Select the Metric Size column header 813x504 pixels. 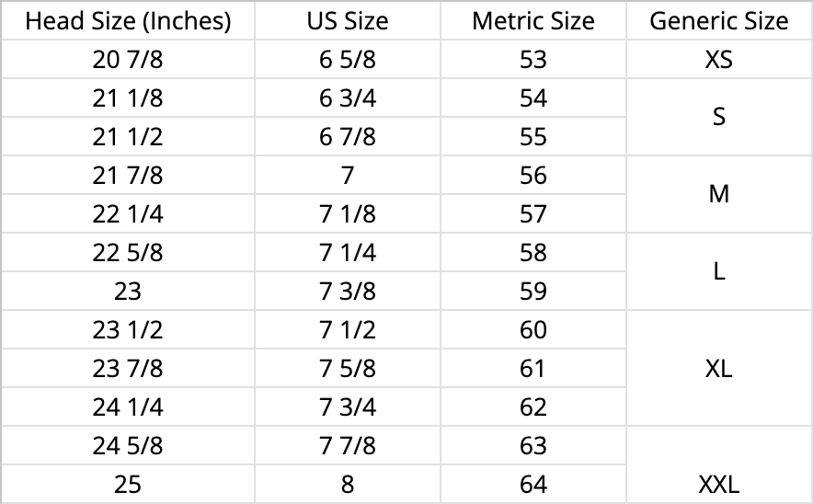click(x=533, y=21)
